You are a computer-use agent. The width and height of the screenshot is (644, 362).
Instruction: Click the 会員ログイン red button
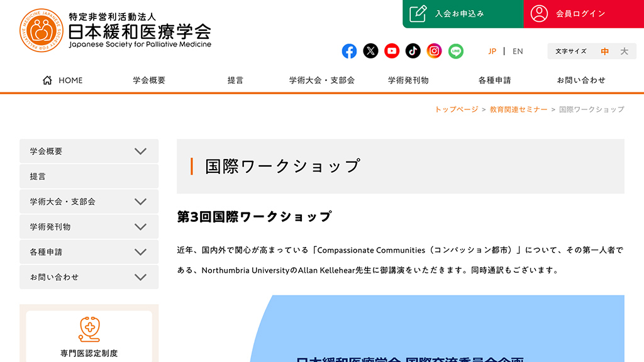[584, 14]
